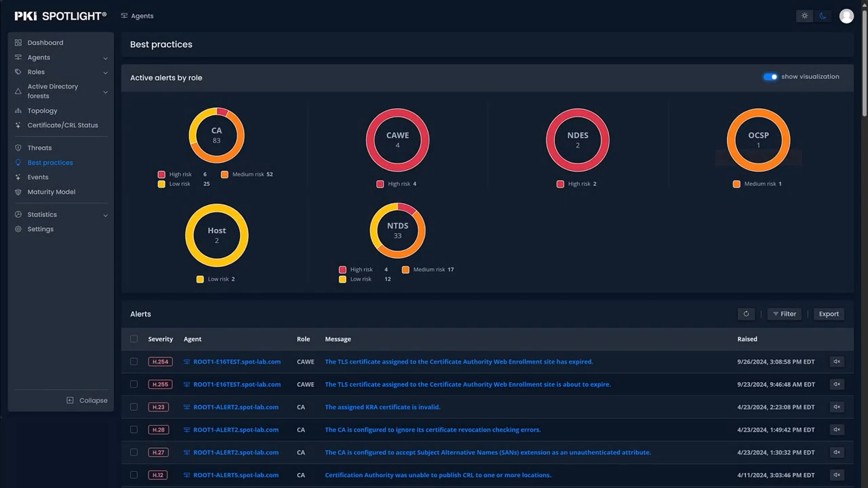
Task: Collapse the Statistics sidebar section
Action: click(105, 215)
